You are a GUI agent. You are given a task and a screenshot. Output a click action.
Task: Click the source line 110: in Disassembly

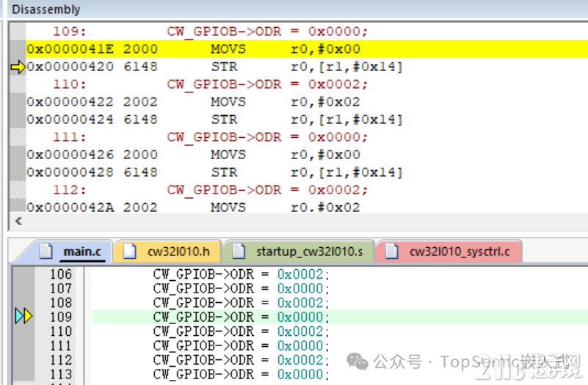point(210,84)
